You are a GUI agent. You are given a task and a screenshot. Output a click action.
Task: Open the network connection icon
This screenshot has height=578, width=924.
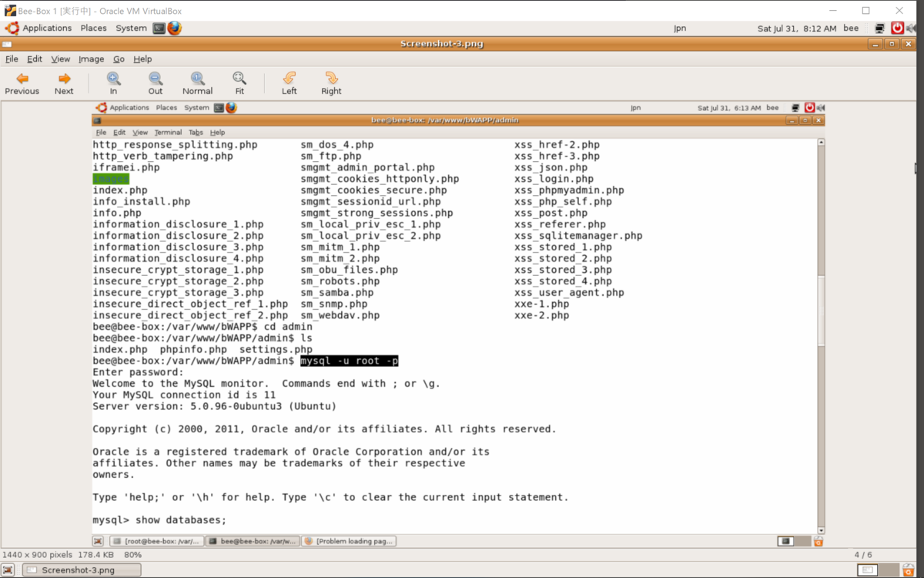[x=880, y=28]
